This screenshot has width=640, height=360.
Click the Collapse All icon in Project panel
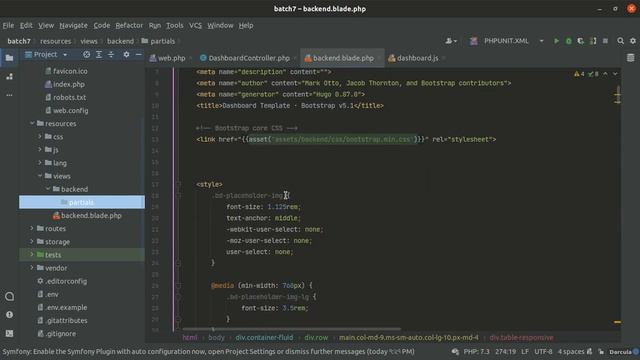point(111,54)
